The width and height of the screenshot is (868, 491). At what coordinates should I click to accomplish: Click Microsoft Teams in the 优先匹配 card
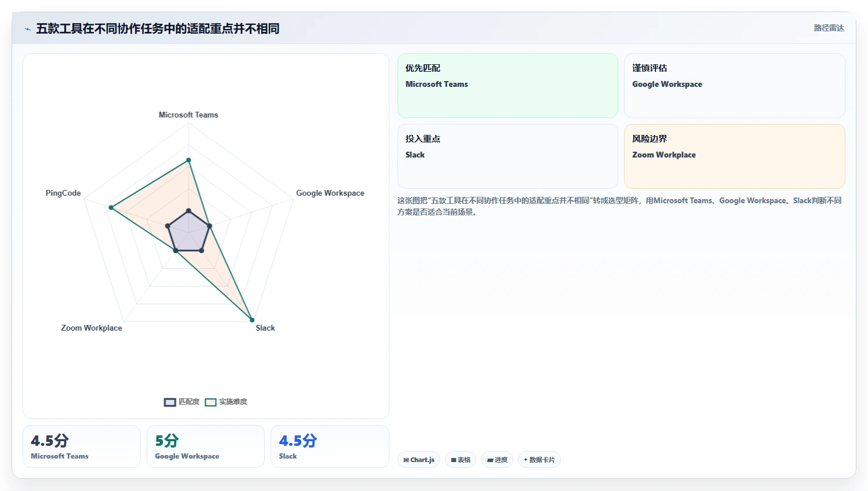tap(436, 84)
